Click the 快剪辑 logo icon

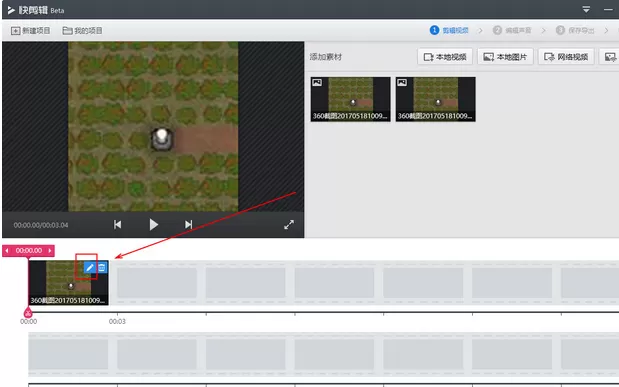(x=11, y=10)
